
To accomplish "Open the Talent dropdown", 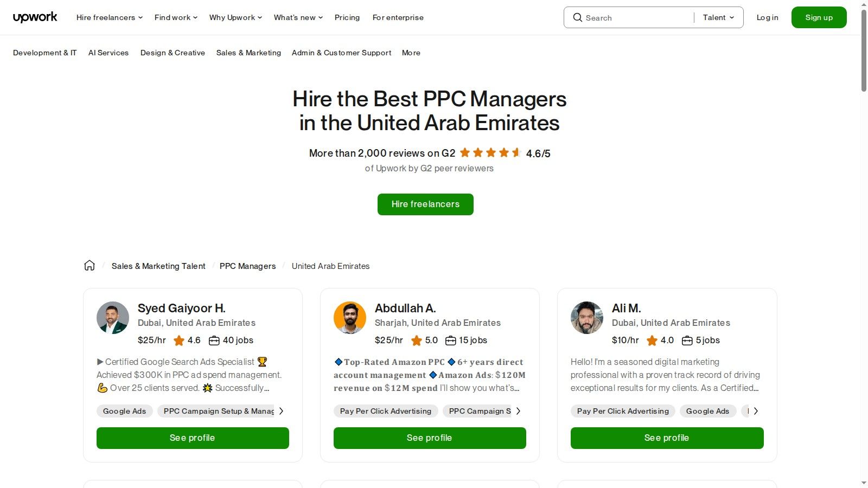I will point(717,17).
